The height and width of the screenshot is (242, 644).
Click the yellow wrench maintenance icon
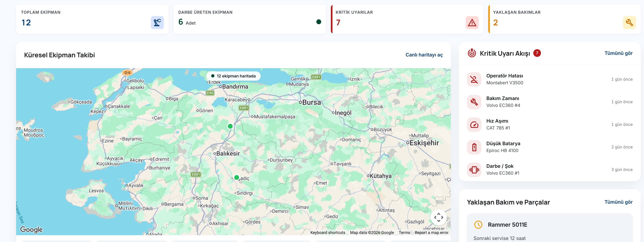629,23
